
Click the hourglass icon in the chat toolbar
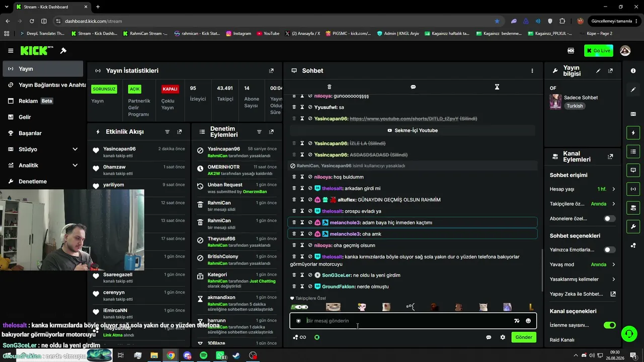(497, 87)
